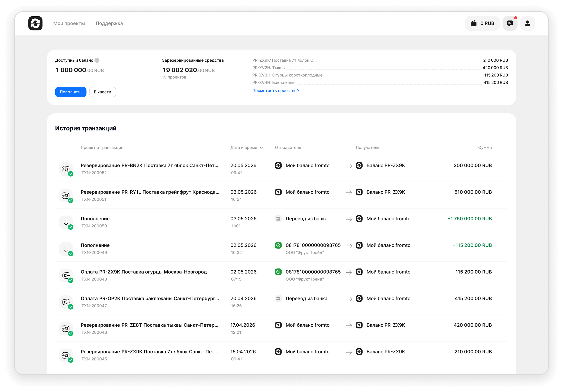Image resolution: width=563 pixels, height=392 pixels.
Task: Click the Получатель column header
Action: 367,147
